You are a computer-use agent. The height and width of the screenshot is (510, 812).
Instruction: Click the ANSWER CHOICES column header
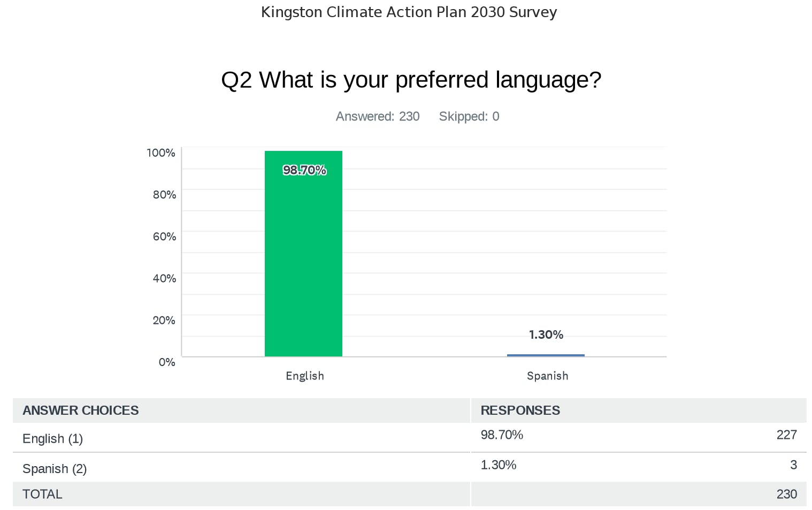(81, 410)
